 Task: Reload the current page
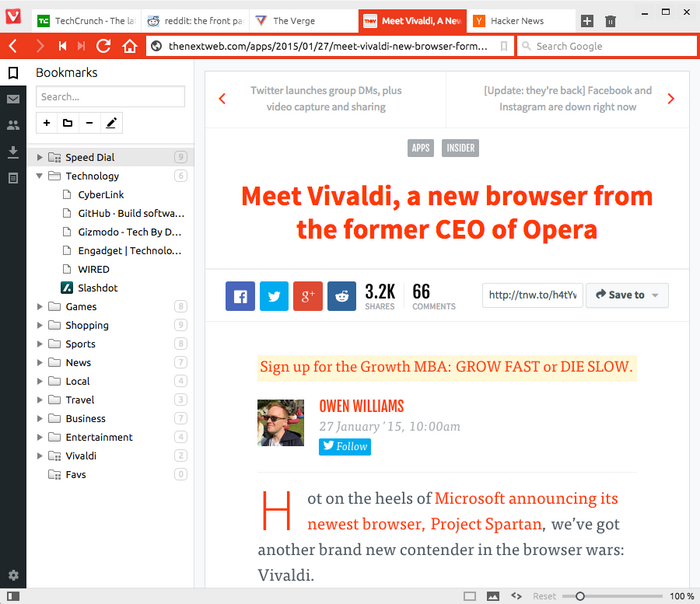tap(104, 46)
